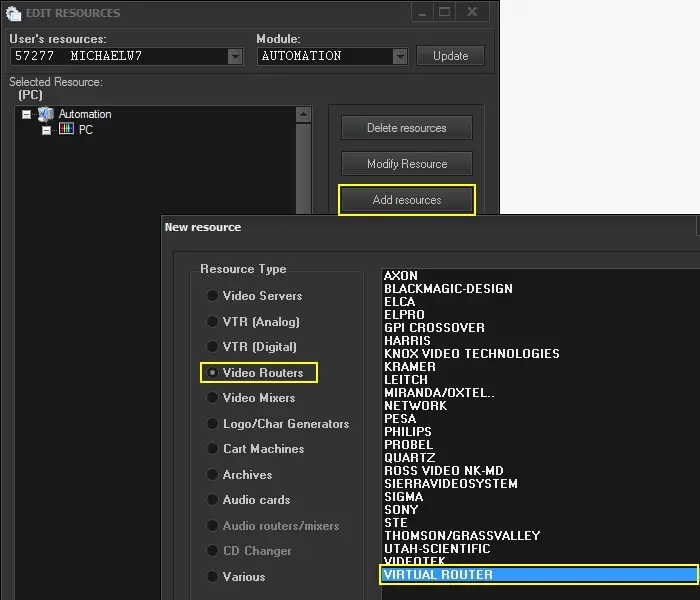Click the Automation node icon in tree
700x600 pixels.
point(46,114)
